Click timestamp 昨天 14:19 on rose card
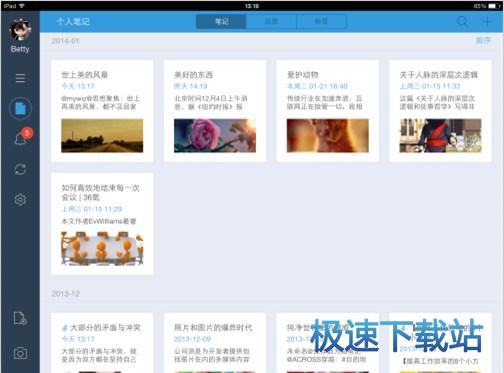The image size is (504, 373). tap(191, 86)
